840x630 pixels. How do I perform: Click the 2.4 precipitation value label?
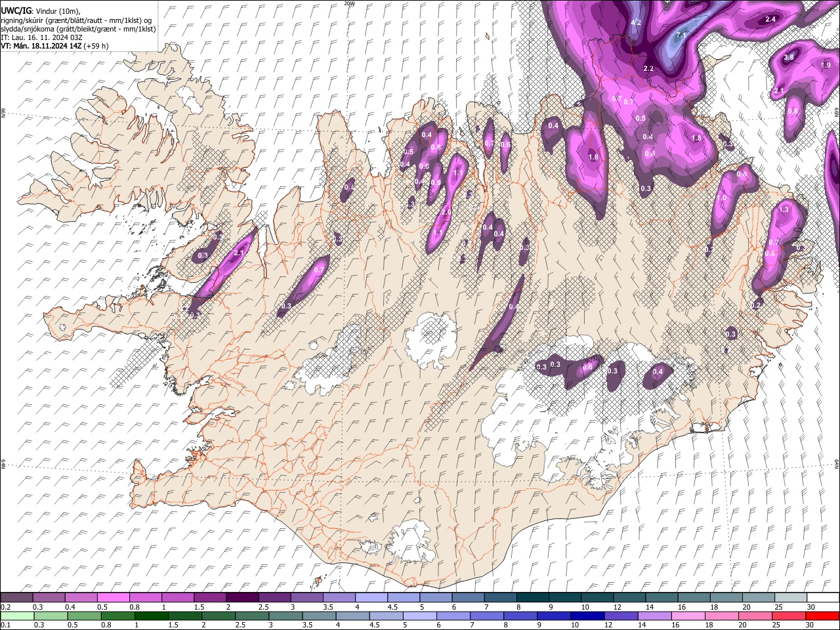coord(770,20)
